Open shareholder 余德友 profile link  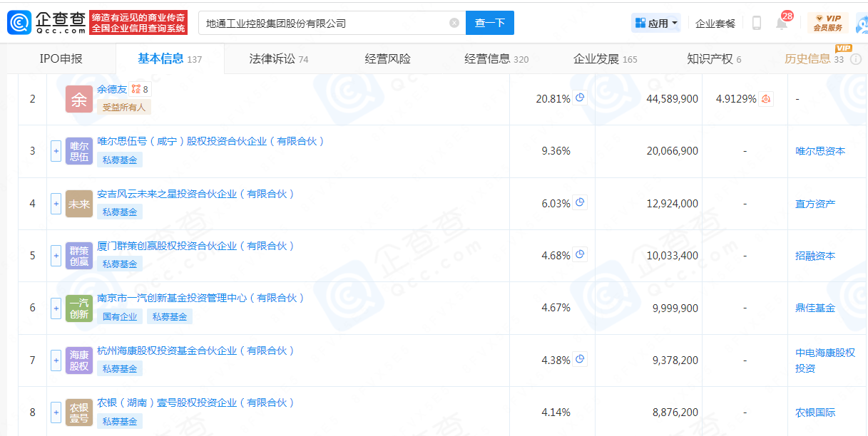(x=112, y=89)
